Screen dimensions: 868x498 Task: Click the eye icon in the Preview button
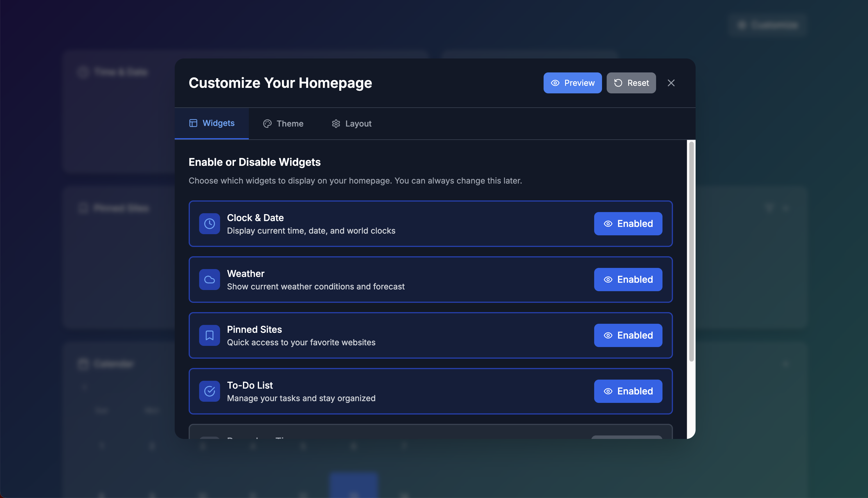555,83
